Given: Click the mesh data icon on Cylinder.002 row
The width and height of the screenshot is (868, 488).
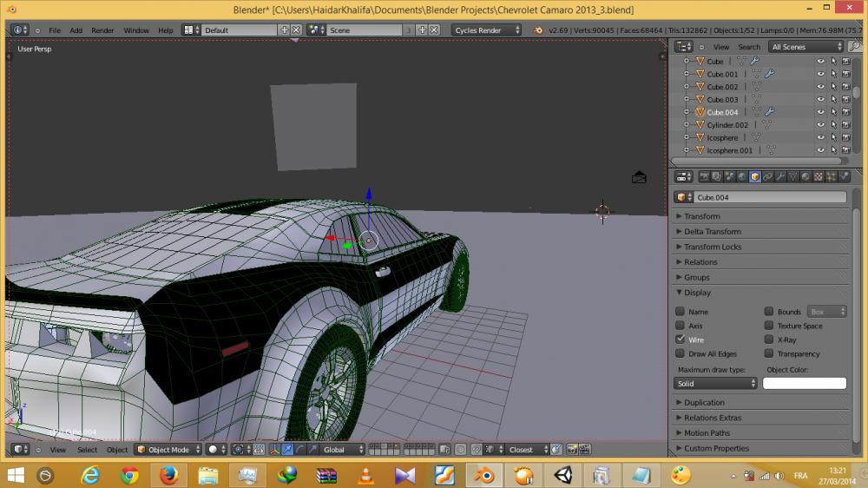Looking at the screenshot, I should [x=766, y=125].
